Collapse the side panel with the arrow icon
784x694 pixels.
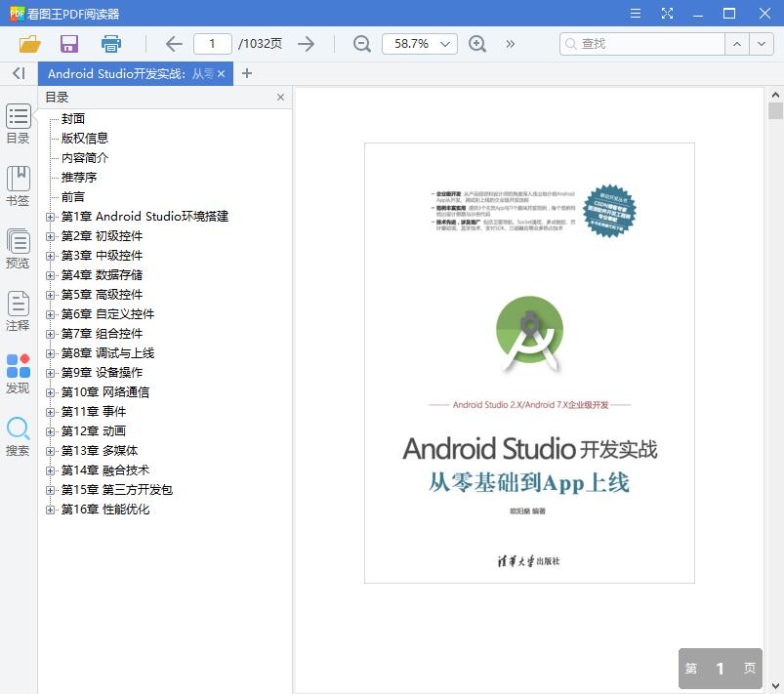click(19, 73)
